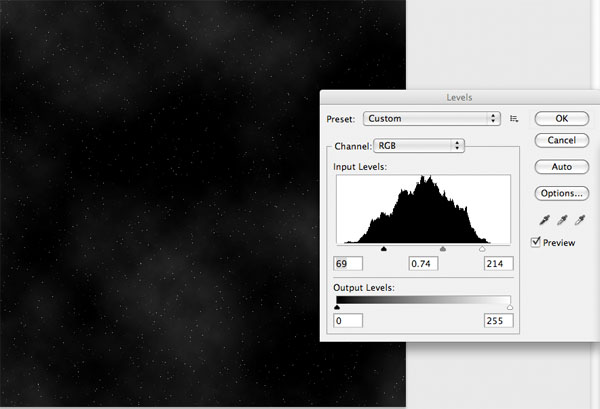The width and height of the screenshot is (600, 409).
Task: Click the output white slider handle
Action: [510, 307]
